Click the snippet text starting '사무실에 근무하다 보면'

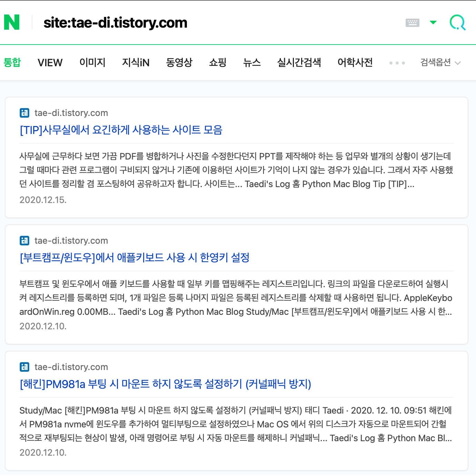[236, 170]
